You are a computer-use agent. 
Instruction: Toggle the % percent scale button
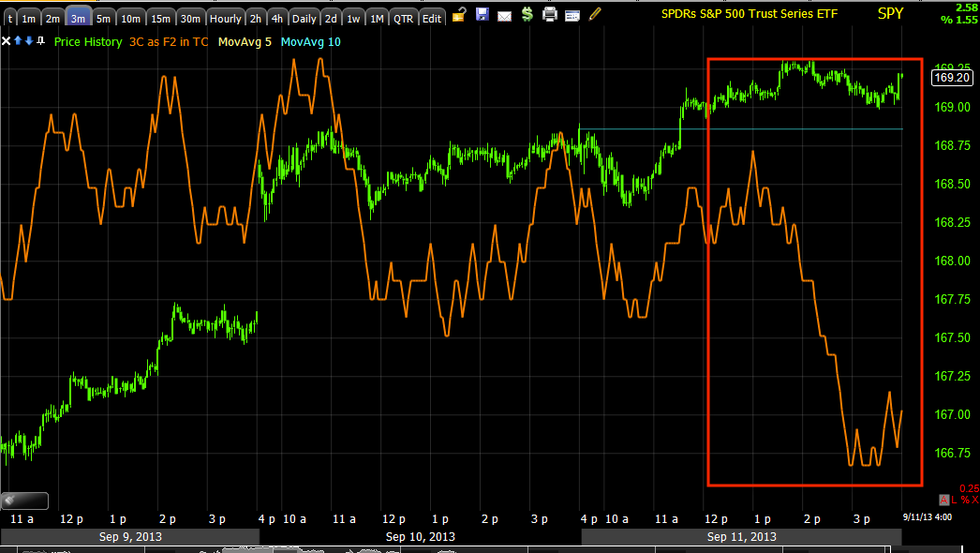pos(965,500)
